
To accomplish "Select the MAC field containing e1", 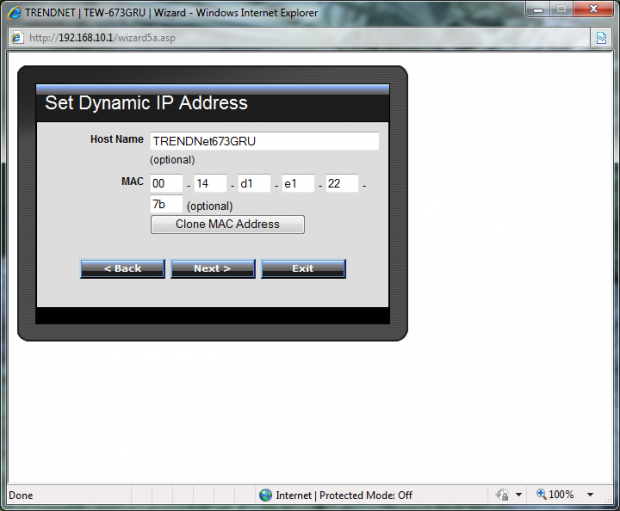I will tap(298, 184).
